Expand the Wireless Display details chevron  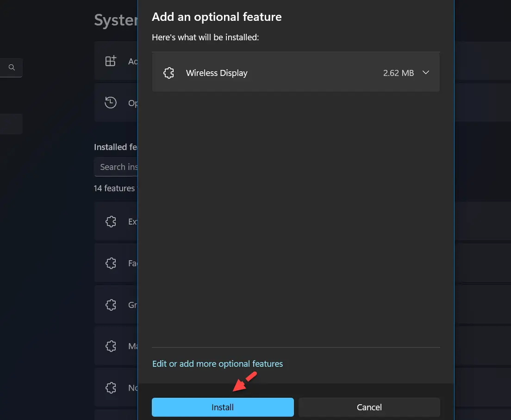[x=425, y=73]
